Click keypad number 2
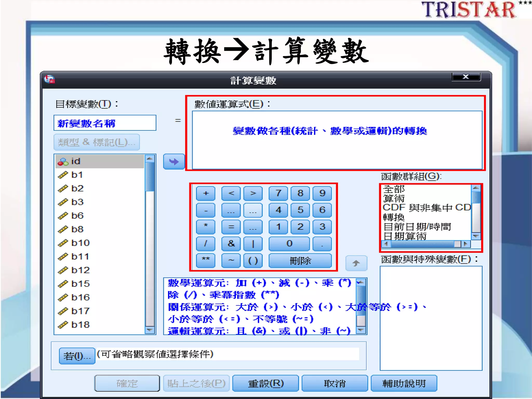This screenshot has height=399, width=532. (x=300, y=227)
